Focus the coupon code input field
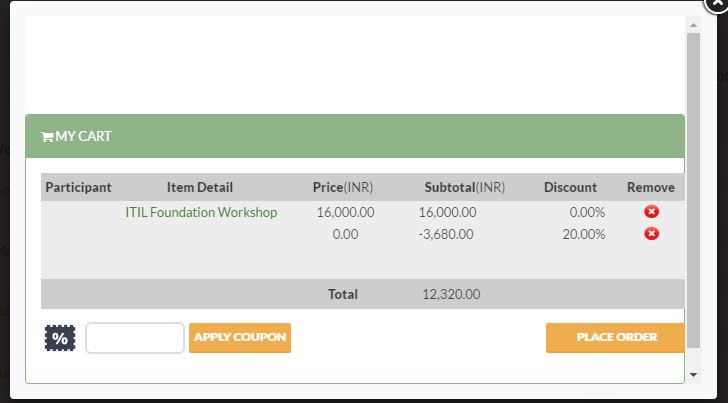 click(x=135, y=338)
